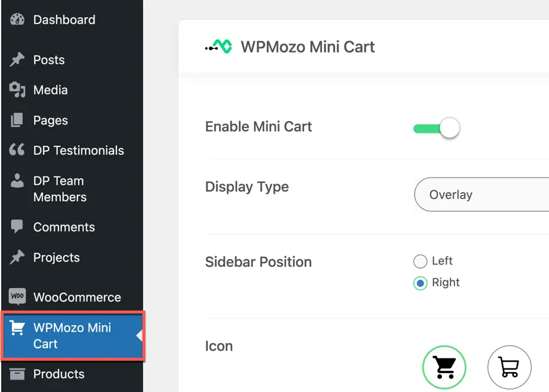Click the WPMozo Mini Cart page title
The image size is (549, 392).
click(307, 47)
